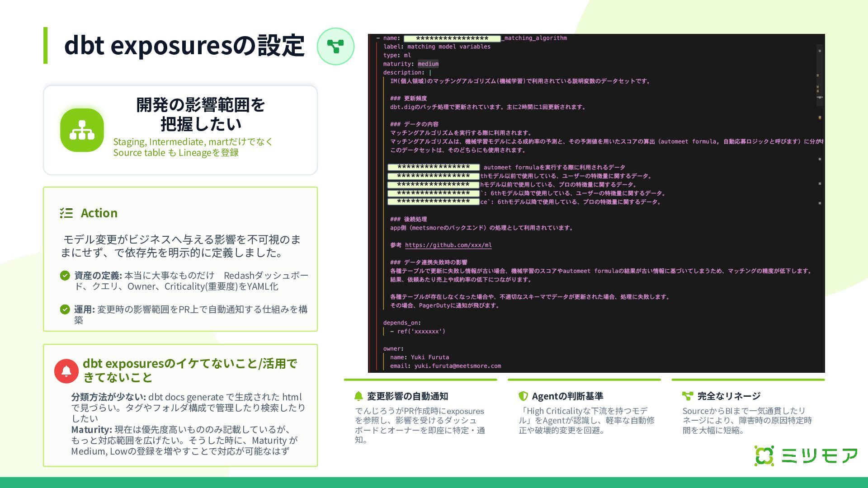This screenshot has height=488, width=868.
Task: Click the first masked automeet formula field
Action: tap(434, 168)
